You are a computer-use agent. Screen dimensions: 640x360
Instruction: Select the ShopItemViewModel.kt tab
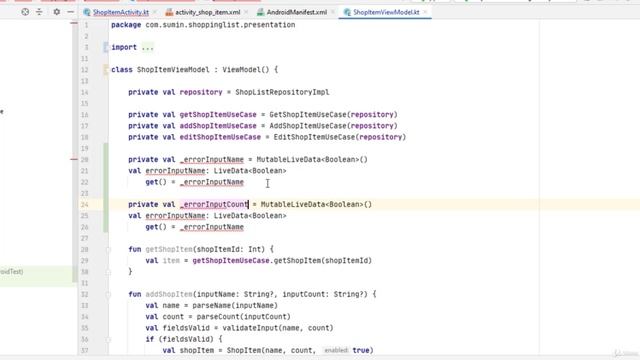tap(386, 12)
